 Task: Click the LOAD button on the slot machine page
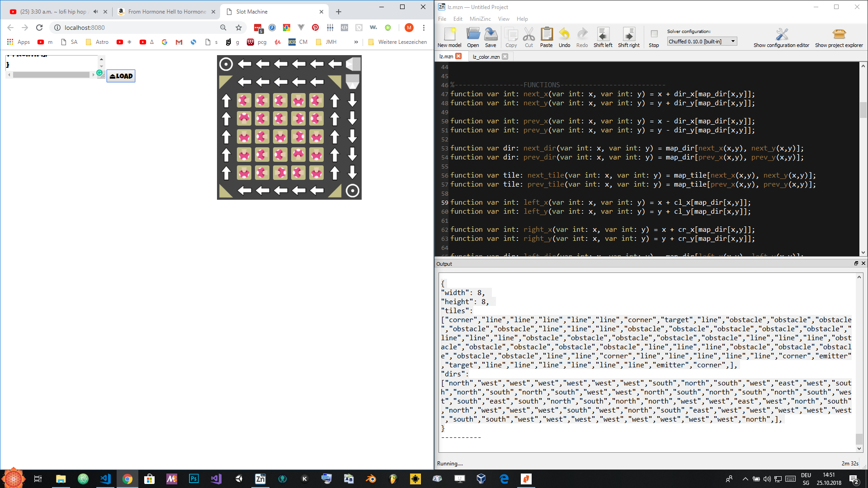(121, 75)
